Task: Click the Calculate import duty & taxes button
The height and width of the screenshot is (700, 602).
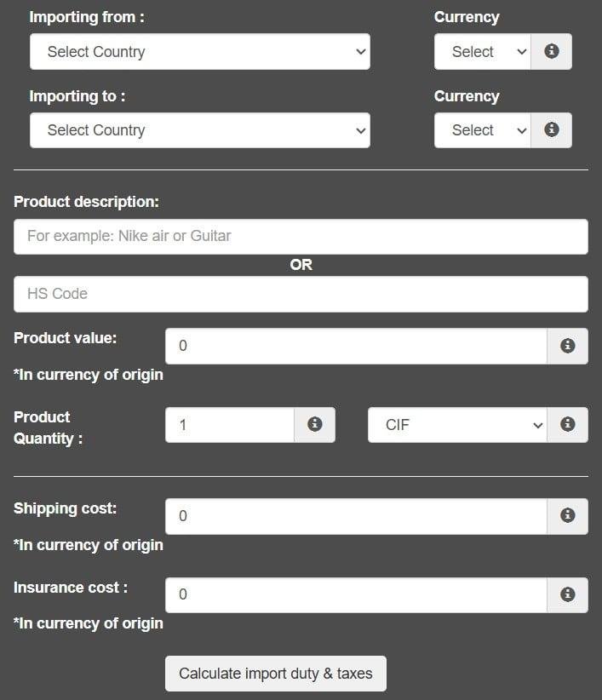Action: click(276, 673)
